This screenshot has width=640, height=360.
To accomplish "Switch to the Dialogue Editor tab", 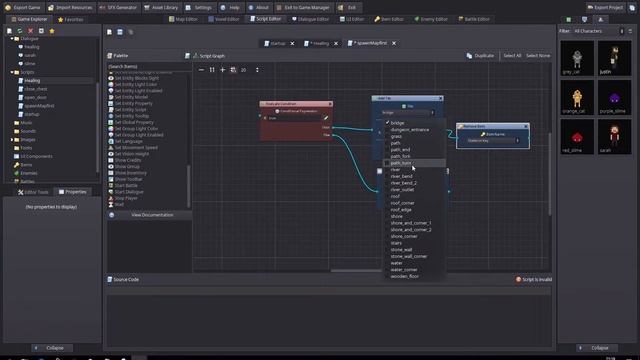I will pyautogui.click(x=310, y=19).
